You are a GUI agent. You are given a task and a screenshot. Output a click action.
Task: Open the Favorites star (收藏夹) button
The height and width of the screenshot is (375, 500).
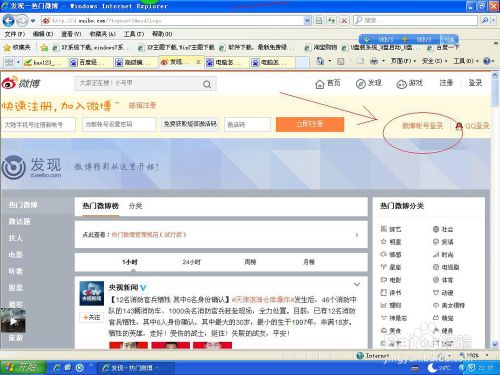pyautogui.click(x=17, y=48)
